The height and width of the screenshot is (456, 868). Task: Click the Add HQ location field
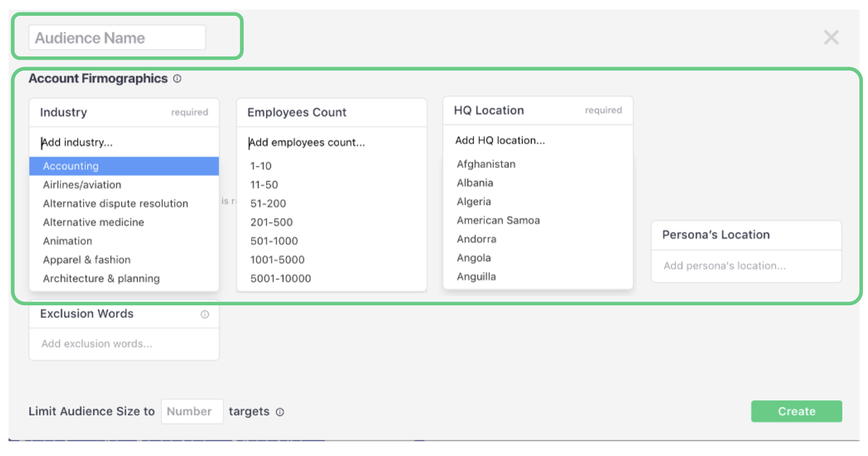click(538, 141)
